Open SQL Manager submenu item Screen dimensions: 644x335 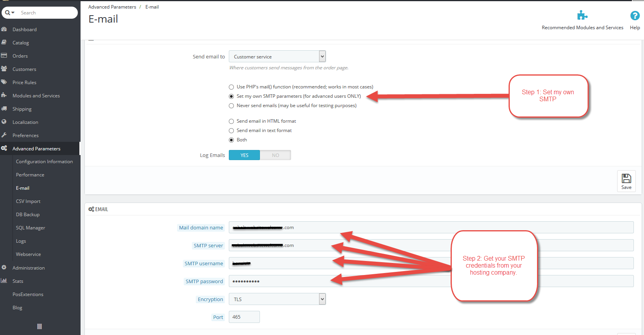(x=30, y=228)
